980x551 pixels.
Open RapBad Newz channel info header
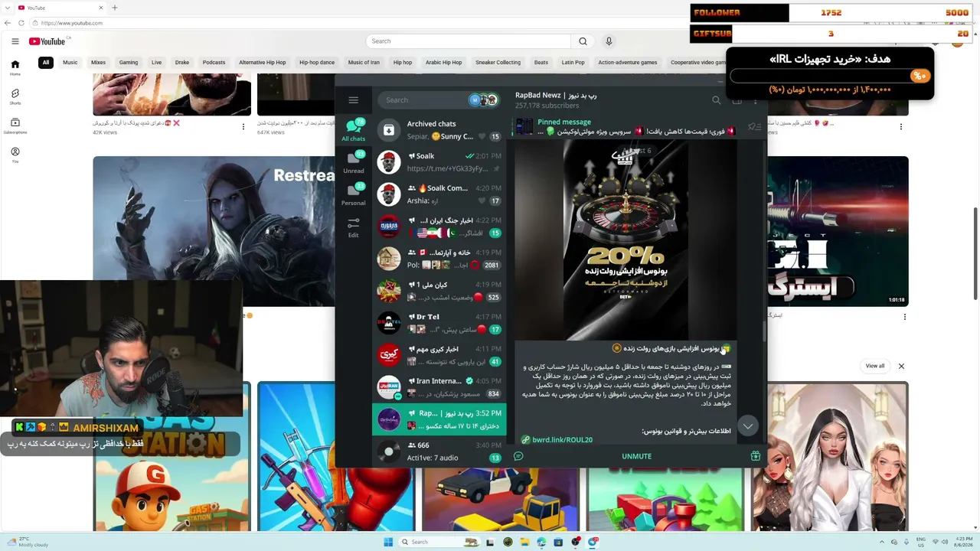pos(556,100)
